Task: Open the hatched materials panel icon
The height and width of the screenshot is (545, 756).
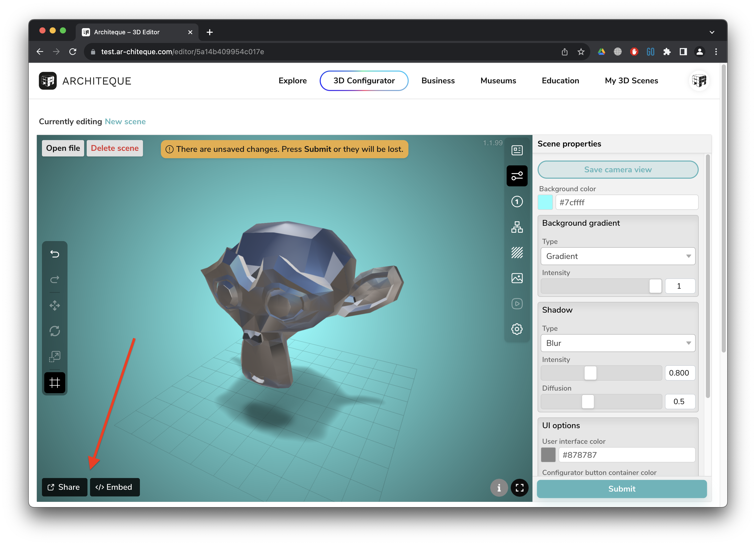Action: coord(517,253)
